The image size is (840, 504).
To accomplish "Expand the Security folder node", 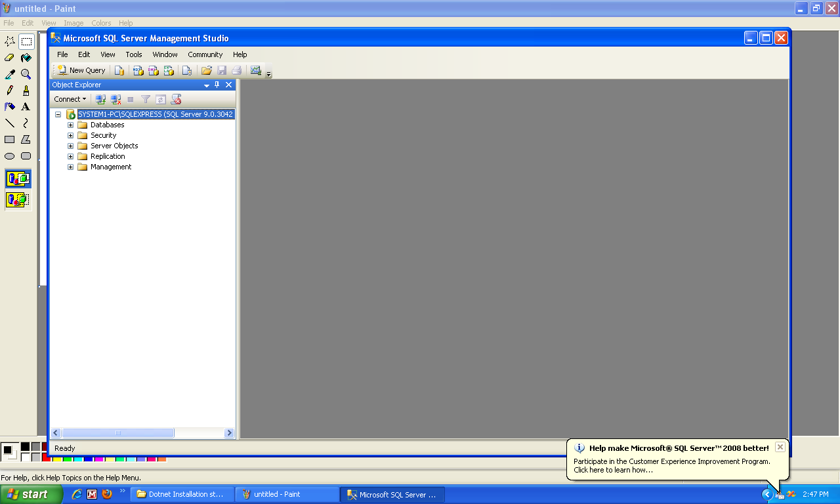I will pos(70,135).
